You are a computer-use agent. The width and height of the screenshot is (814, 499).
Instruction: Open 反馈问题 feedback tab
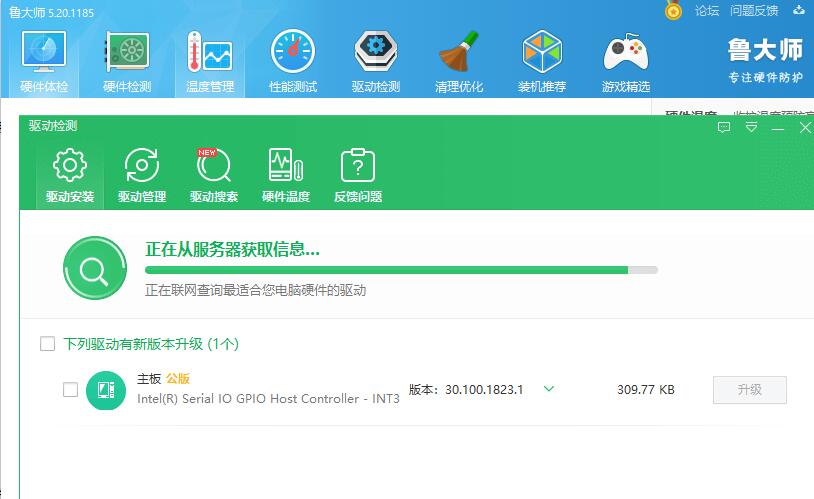(x=358, y=176)
